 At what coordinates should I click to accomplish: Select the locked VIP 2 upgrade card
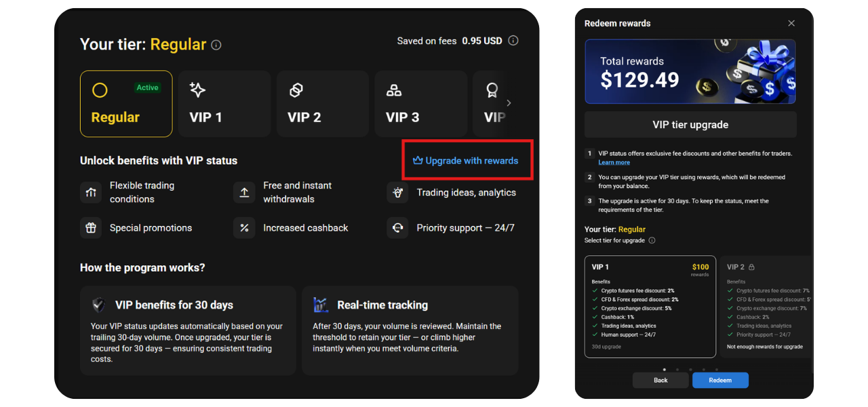(x=766, y=307)
